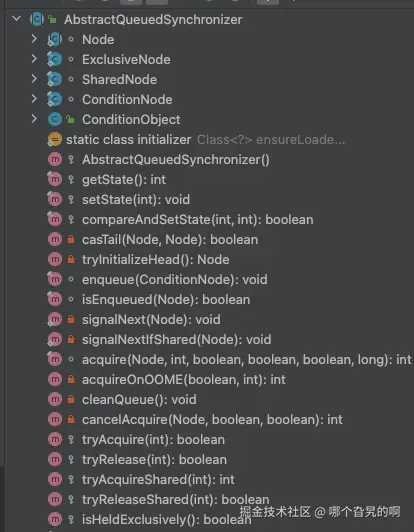Expand the SharedNode class entry
414x532 pixels.
34,79
